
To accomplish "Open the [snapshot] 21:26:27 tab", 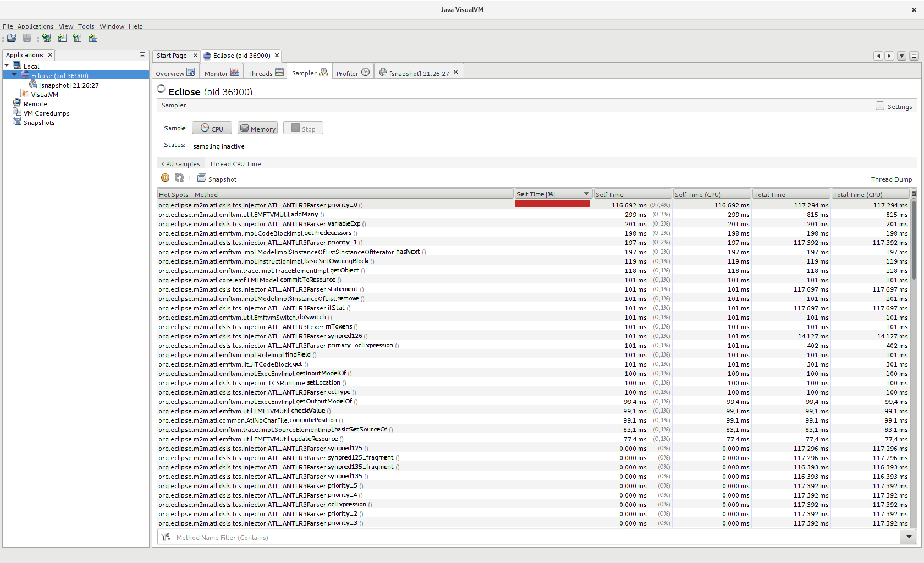I will [419, 73].
